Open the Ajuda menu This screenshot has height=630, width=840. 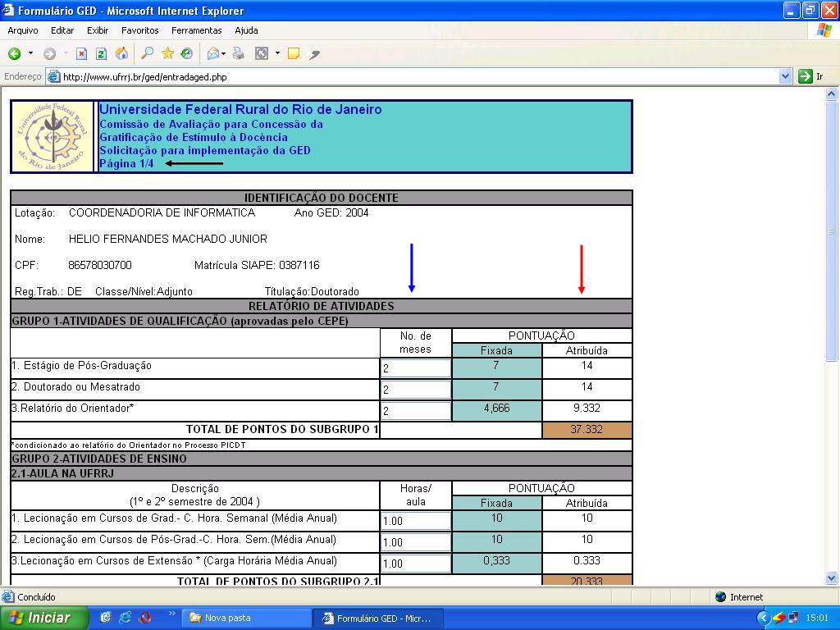click(246, 30)
